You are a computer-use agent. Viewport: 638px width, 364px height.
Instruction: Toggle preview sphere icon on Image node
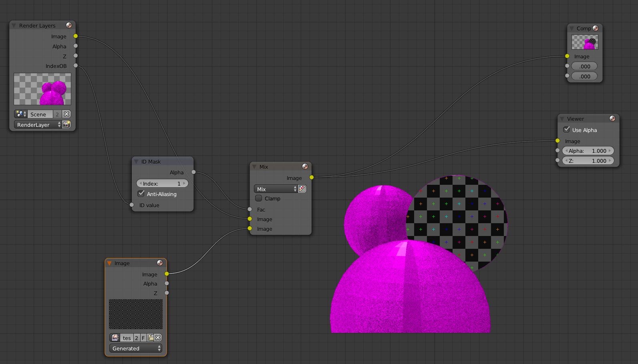[160, 263]
